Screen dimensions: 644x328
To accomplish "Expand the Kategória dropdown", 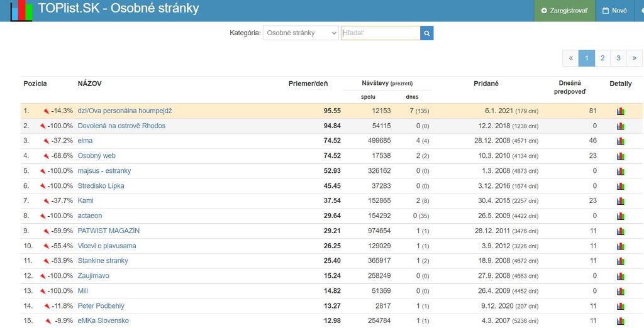I will point(301,33).
